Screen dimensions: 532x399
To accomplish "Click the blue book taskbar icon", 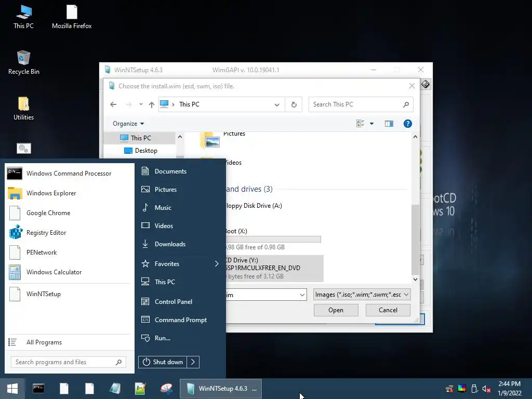I will tap(115, 389).
